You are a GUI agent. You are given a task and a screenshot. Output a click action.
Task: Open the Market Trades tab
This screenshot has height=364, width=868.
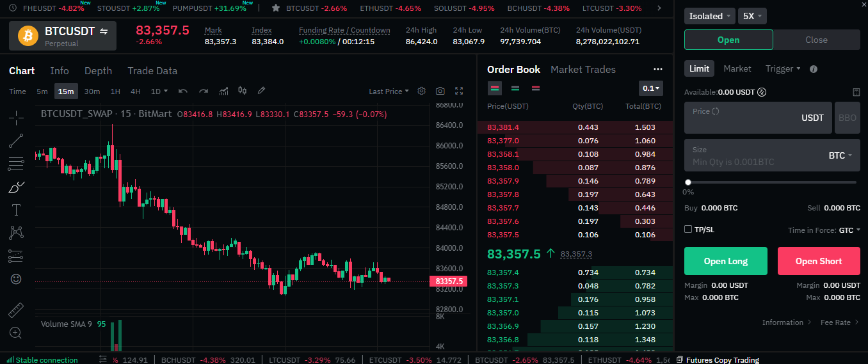pyautogui.click(x=583, y=69)
